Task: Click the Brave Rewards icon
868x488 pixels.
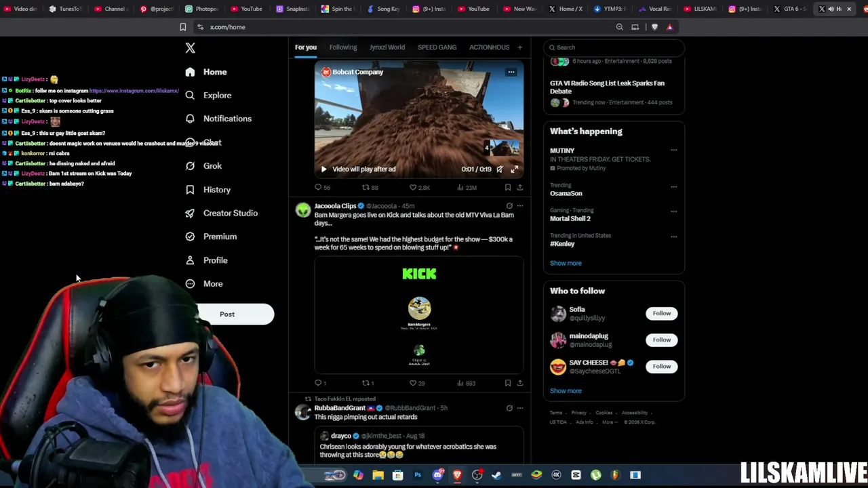Action: pyautogui.click(x=670, y=27)
